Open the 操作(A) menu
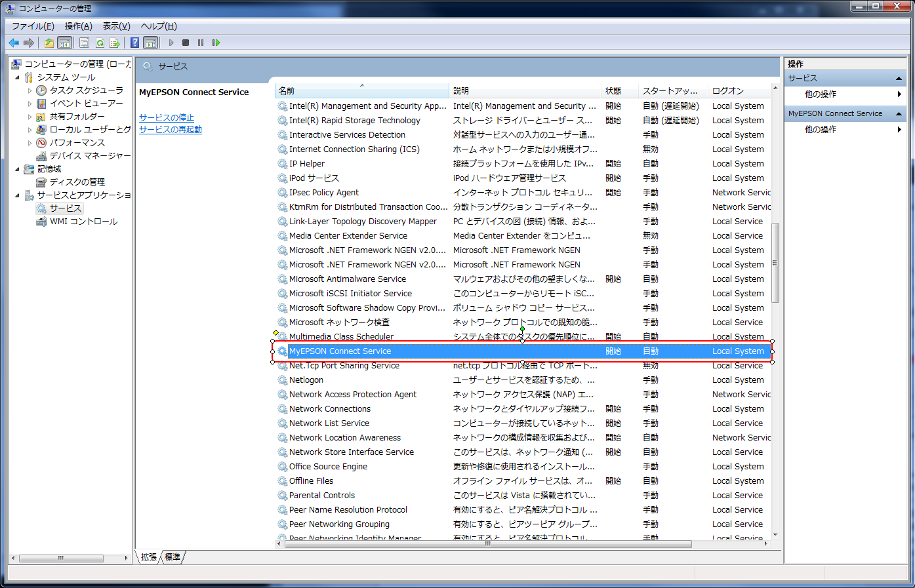 click(78, 26)
